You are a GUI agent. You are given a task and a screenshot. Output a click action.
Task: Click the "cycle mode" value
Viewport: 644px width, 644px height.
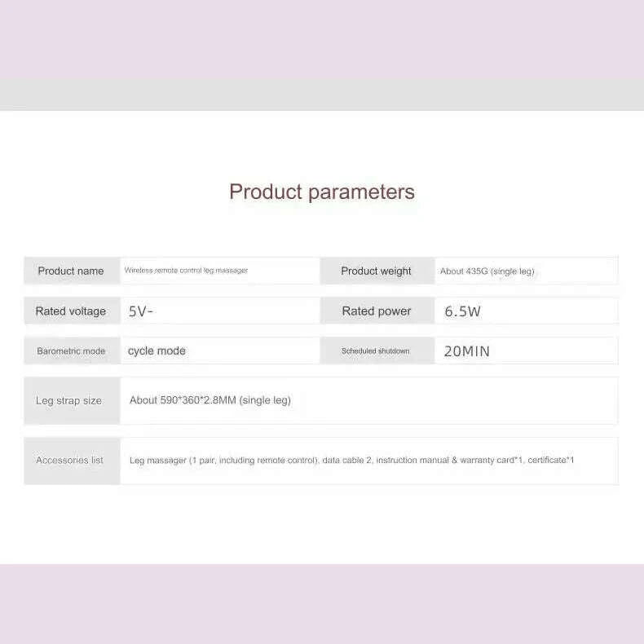click(157, 351)
